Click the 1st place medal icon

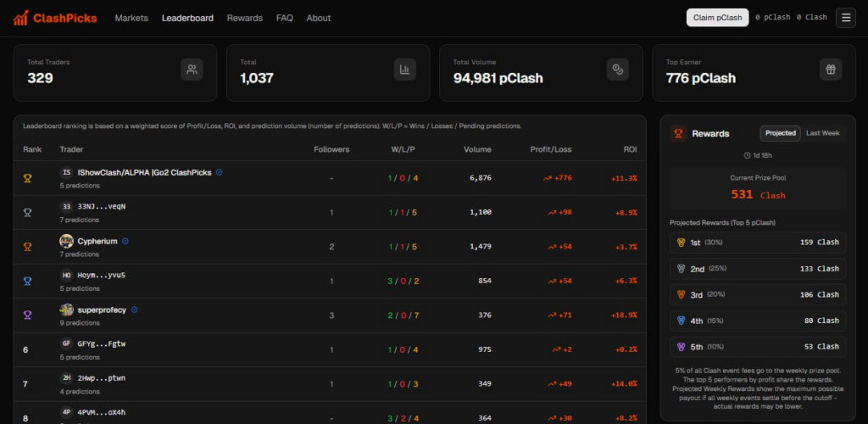tap(681, 242)
